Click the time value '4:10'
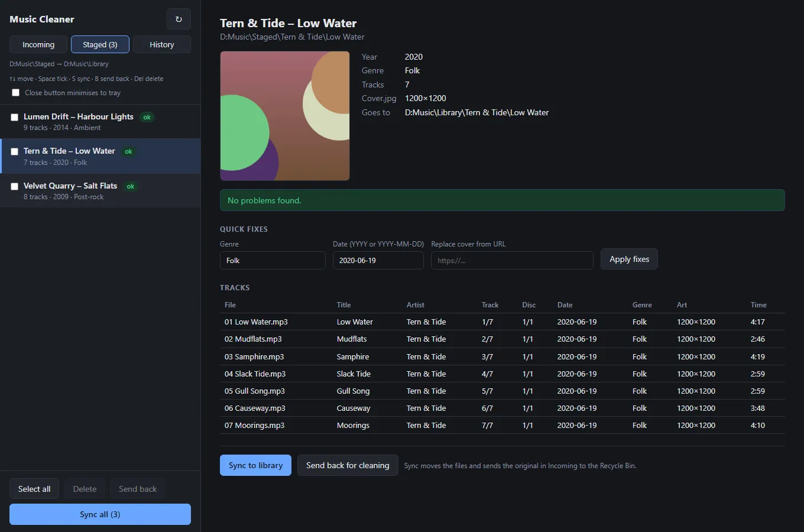Screen dimensions: 804x532 pos(758,426)
